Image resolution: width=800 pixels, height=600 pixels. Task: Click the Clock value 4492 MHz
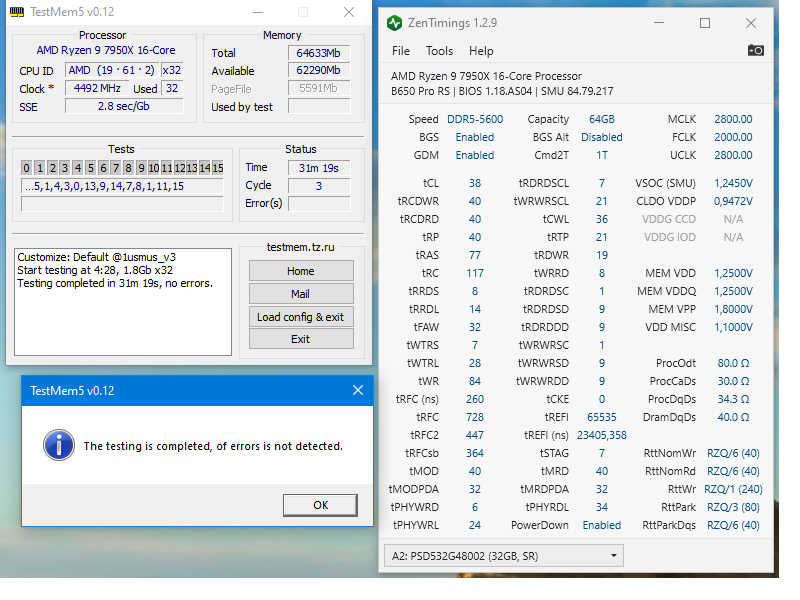97,88
